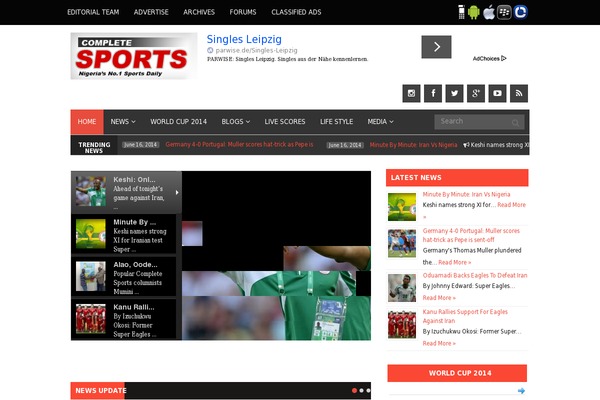Click Read More under Kanu Rallies story
600x400 pixels.
tap(439, 343)
